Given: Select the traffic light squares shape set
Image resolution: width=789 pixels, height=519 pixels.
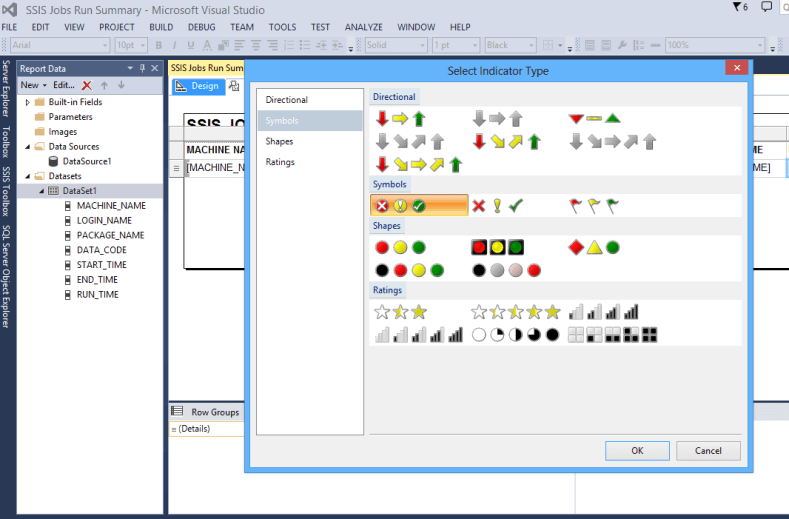Looking at the screenshot, I should tap(497, 247).
